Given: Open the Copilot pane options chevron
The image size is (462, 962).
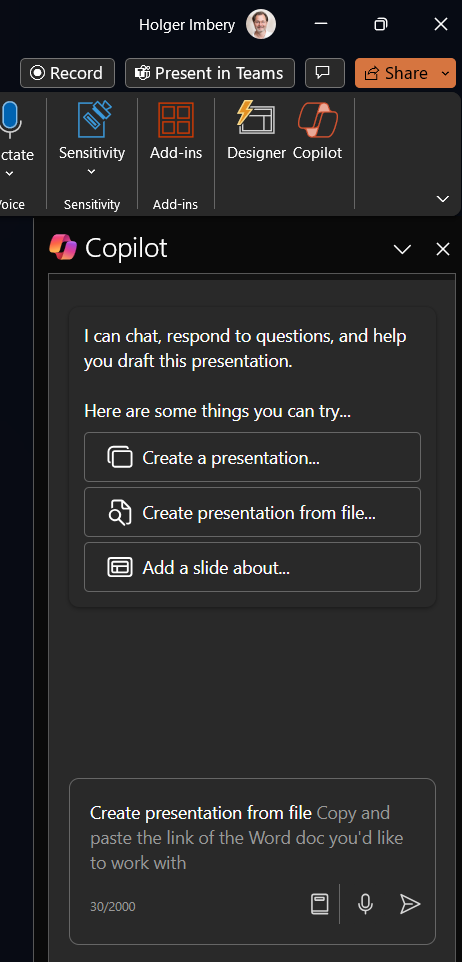Looking at the screenshot, I should (402, 249).
